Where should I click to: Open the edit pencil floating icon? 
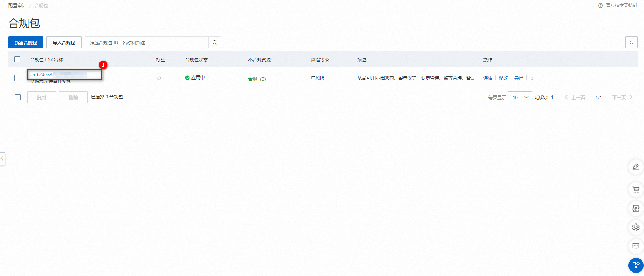coord(636,167)
